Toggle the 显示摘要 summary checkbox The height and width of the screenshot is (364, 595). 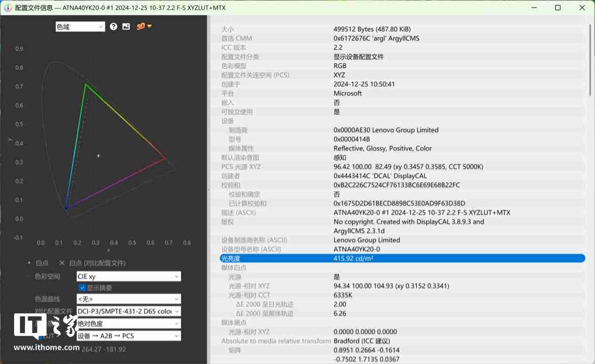82,288
